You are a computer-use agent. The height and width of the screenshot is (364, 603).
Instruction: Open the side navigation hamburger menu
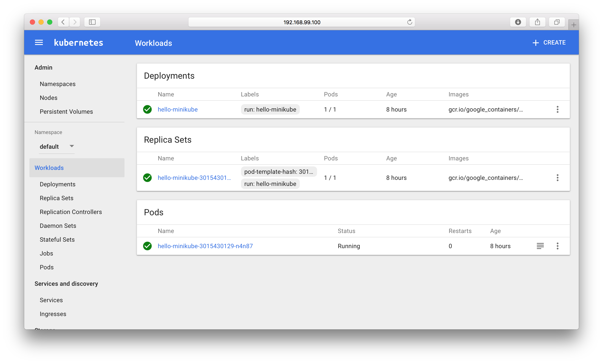(x=39, y=42)
